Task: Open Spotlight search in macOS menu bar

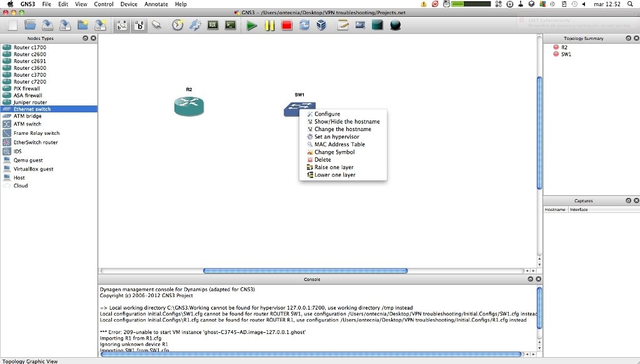Action: click(x=630, y=4)
